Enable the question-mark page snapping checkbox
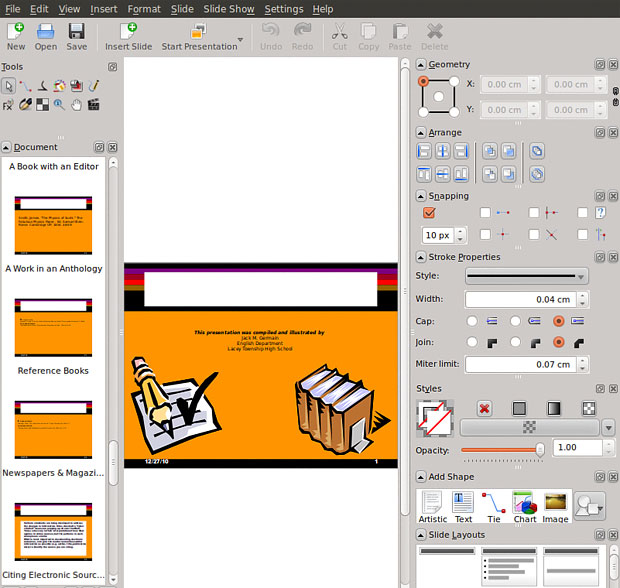This screenshot has width=620, height=588. click(x=582, y=213)
